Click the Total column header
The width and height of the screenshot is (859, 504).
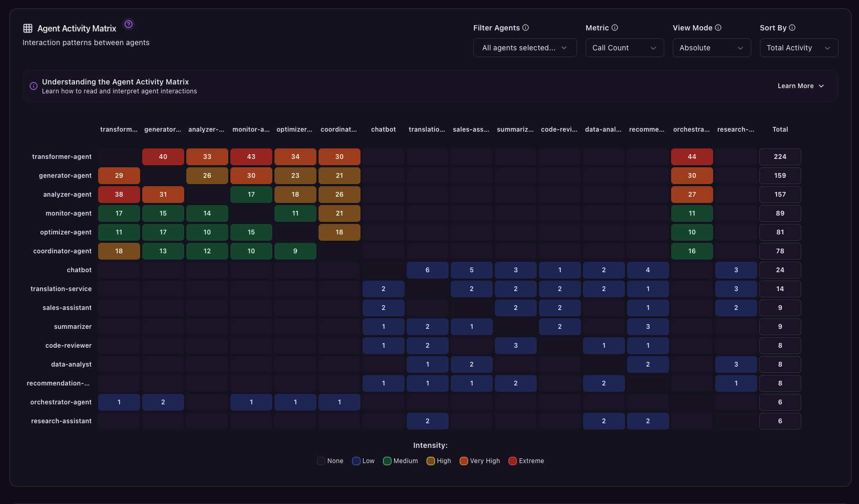pos(780,130)
